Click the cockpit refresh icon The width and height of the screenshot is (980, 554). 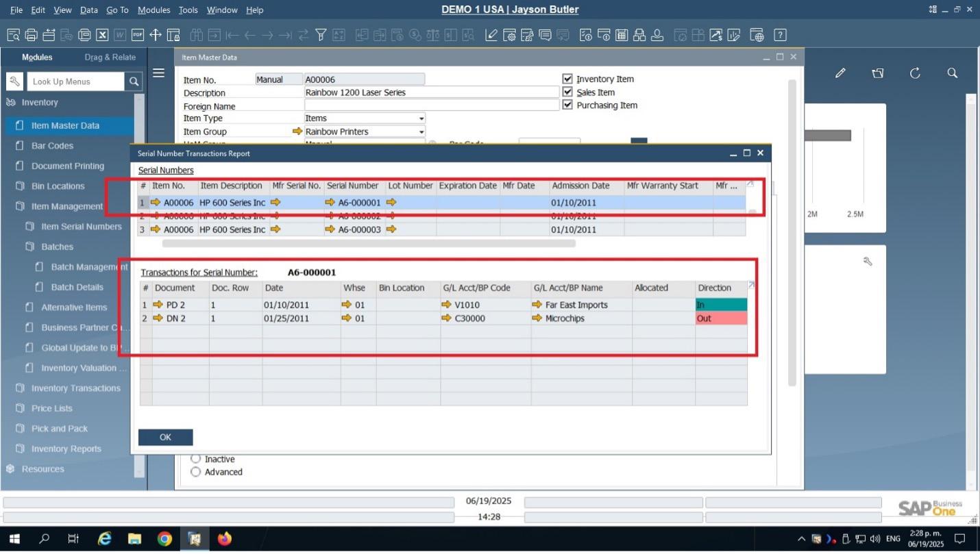915,73
